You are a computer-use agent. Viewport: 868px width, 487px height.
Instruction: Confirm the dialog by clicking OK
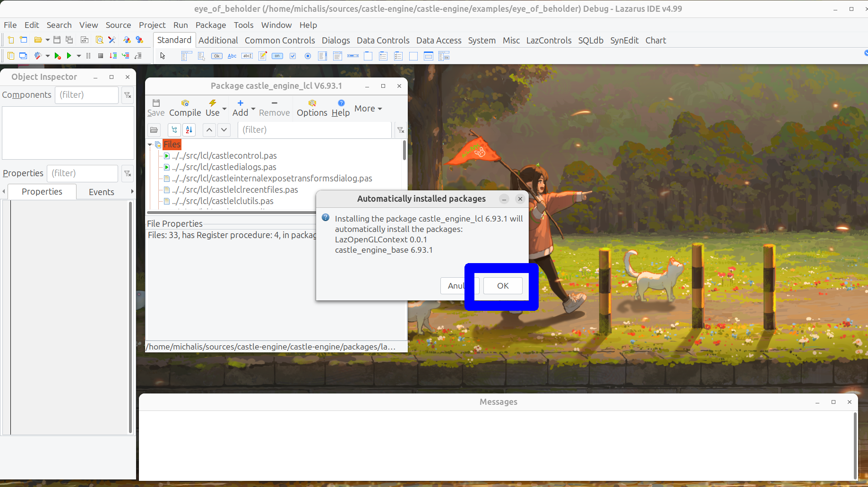pos(503,286)
